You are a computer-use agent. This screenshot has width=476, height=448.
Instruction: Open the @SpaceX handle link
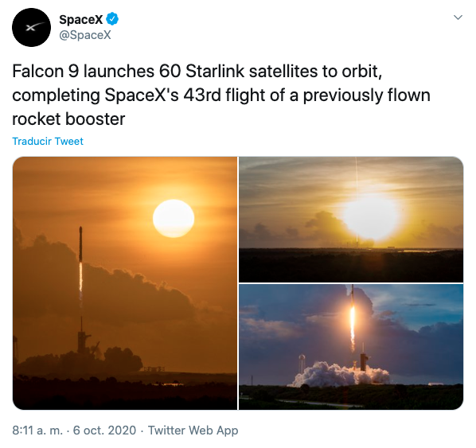pos(85,35)
